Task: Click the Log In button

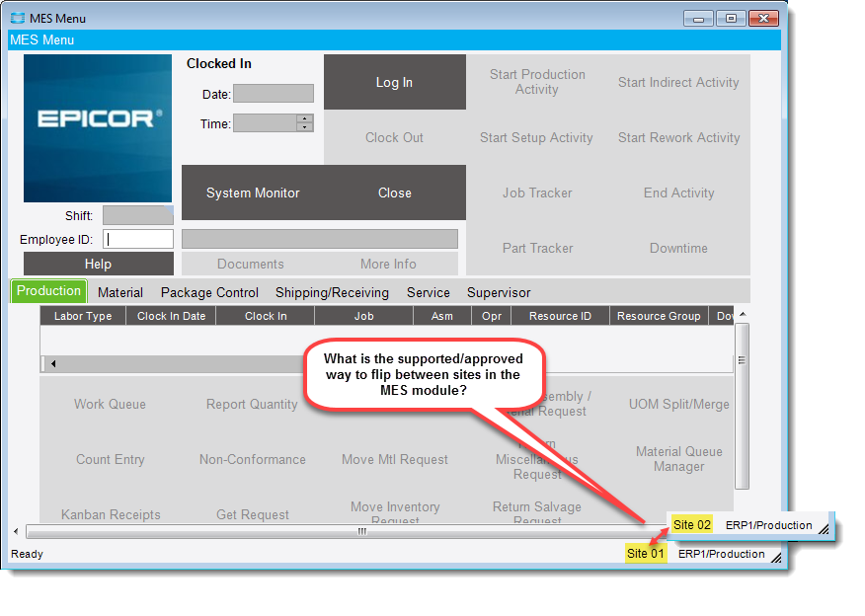Action: coord(395,82)
